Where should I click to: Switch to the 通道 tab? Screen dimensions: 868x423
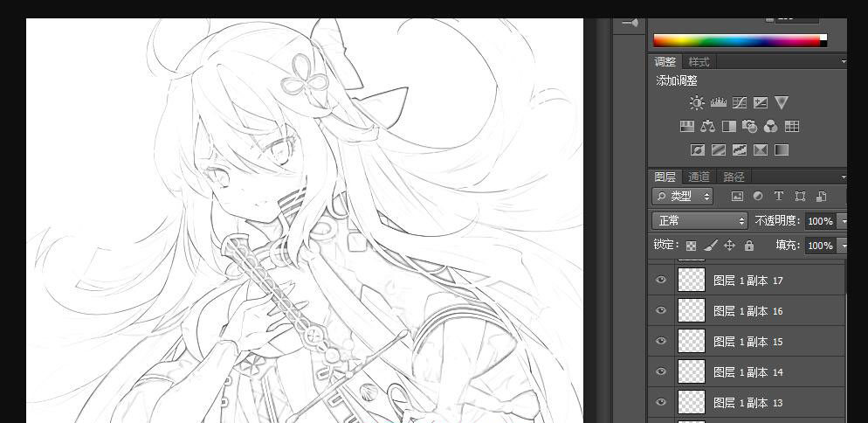coord(699,177)
